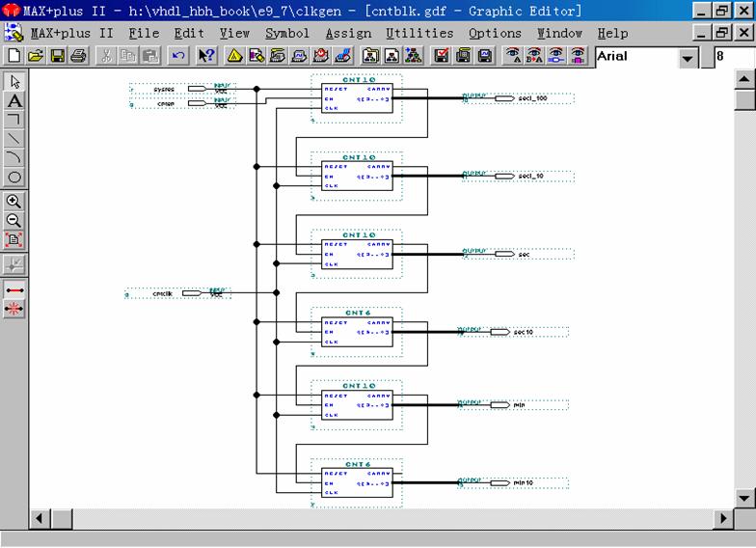Zoom in with the magnifier plus tool
This screenshot has width=756, height=548.
pyautogui.click(x=14, y=201)
